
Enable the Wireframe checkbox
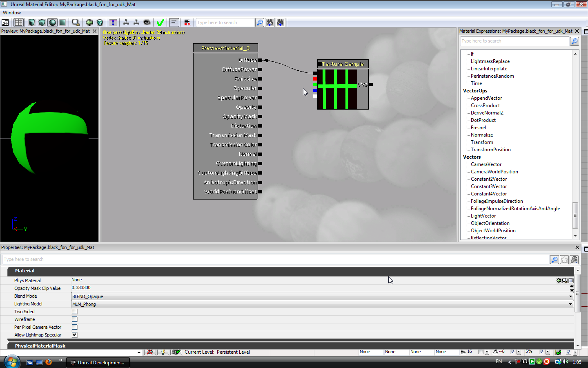pos(75,319)
